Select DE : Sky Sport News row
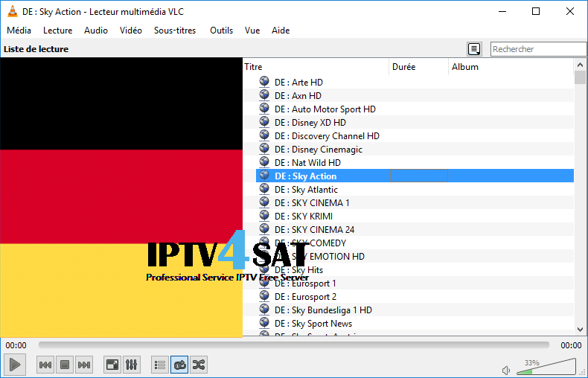This screenshot has width=588, height=378. (415, 323)
